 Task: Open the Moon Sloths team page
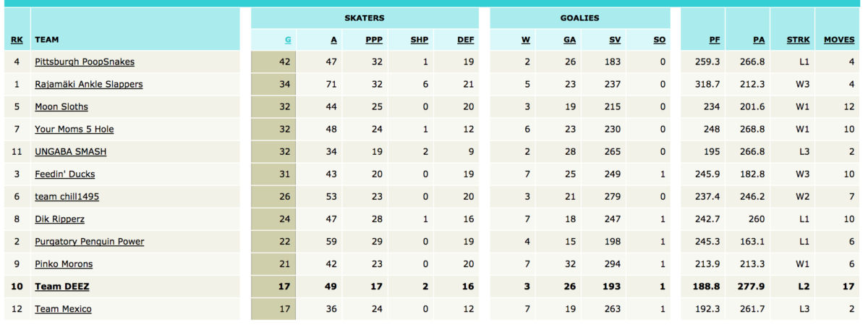coord(61,107)
